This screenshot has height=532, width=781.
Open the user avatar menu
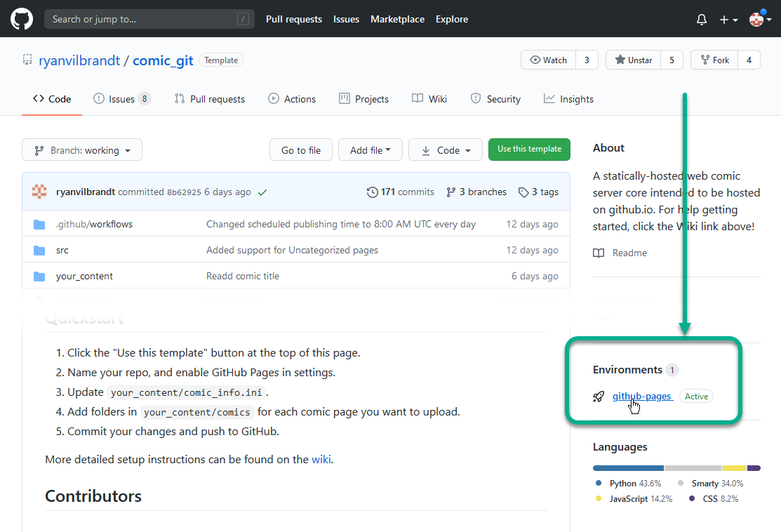[761, 20]
